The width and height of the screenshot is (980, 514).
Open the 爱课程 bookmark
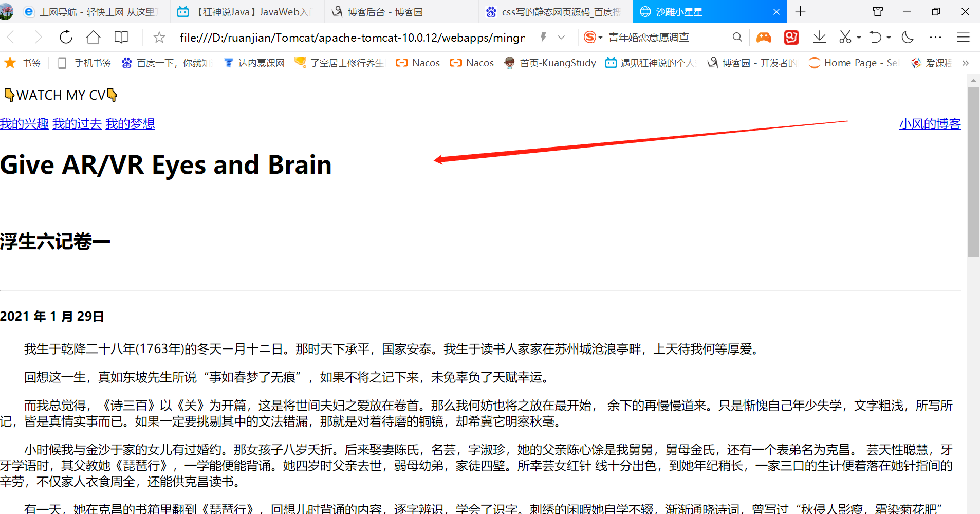tap(931, 63)
